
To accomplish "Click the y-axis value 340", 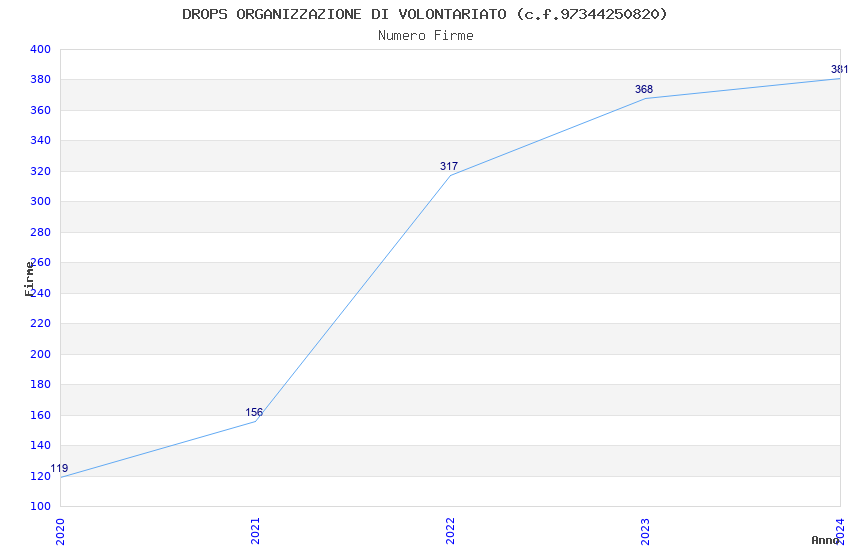I will [40, 140].
